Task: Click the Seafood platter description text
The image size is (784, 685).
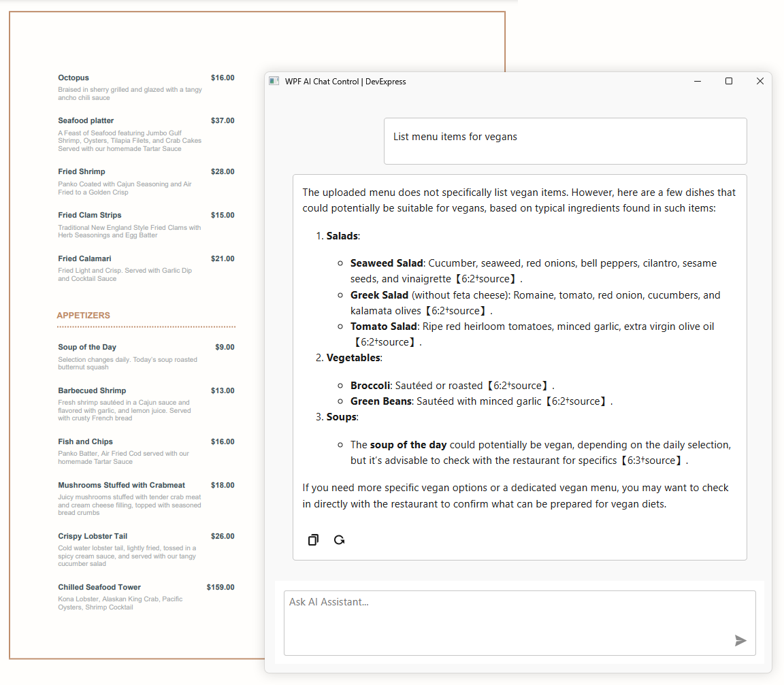Action: click(x=129, y=141)
